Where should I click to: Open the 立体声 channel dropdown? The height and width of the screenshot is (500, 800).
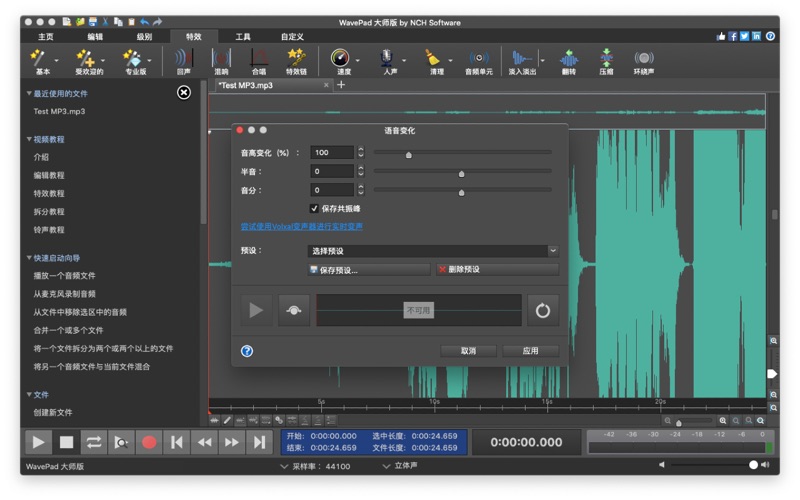(400, 466)
